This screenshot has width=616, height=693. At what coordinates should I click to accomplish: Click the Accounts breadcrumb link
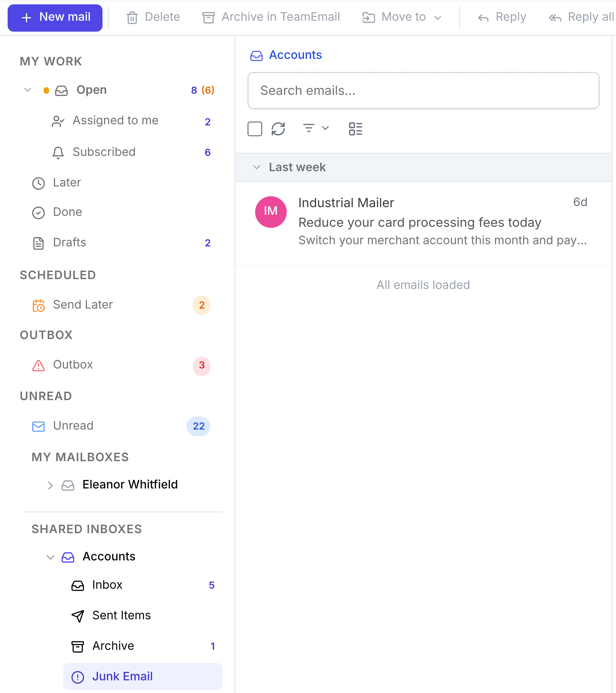point(295,55)
